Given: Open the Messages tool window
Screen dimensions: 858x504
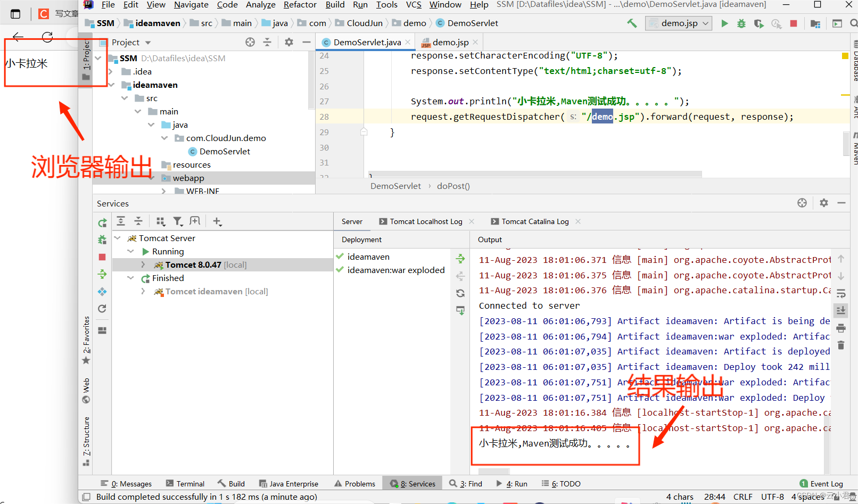Looking at the screenshot, I should [x=126, y=483].
